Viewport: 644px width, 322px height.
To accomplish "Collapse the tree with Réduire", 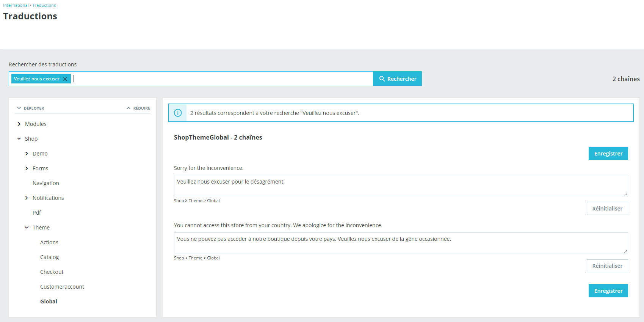I will 138,108.
